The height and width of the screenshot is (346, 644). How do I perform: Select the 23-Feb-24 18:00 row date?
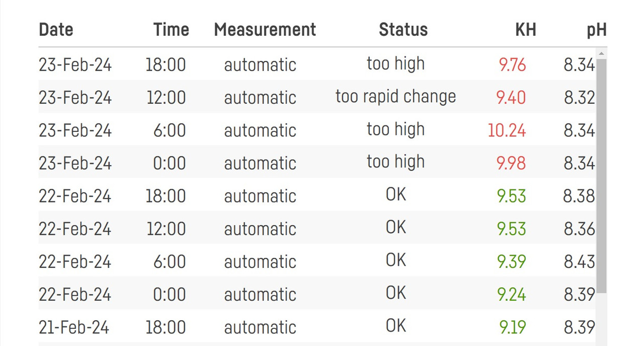click(x=75, y=65)
